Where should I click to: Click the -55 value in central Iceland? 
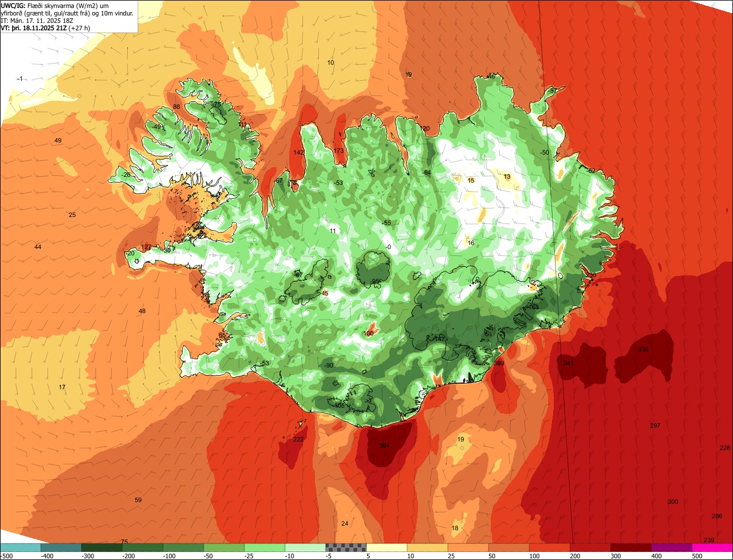pyautogui.click(x=387, y=223)
